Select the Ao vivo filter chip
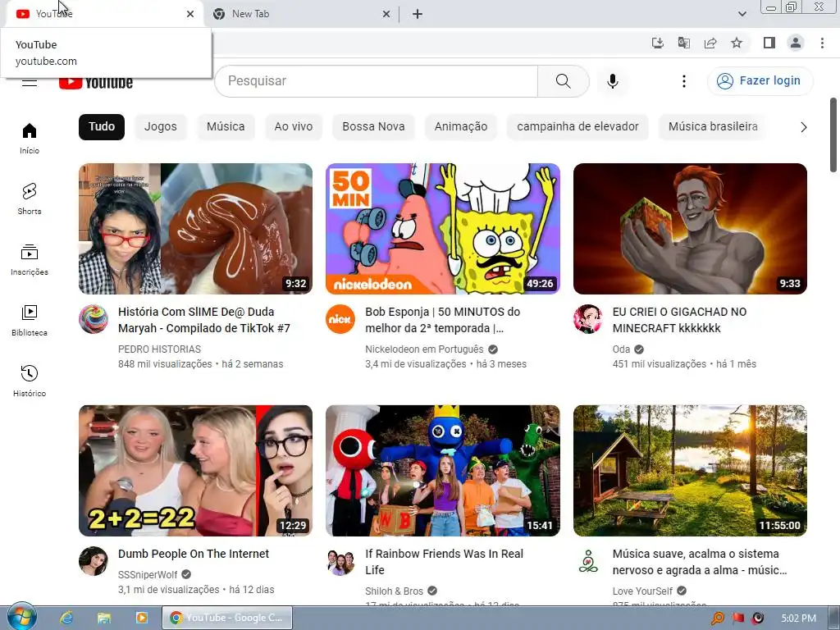This screenshot has height=630, width=840. coord(294,127)
